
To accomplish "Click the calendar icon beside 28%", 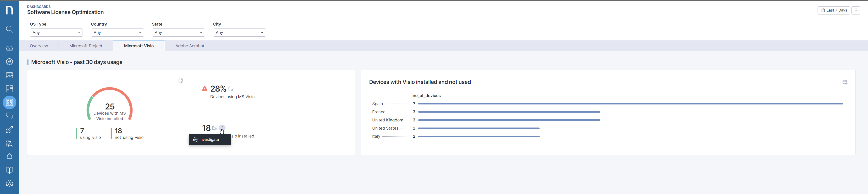I will pos(230,89).
